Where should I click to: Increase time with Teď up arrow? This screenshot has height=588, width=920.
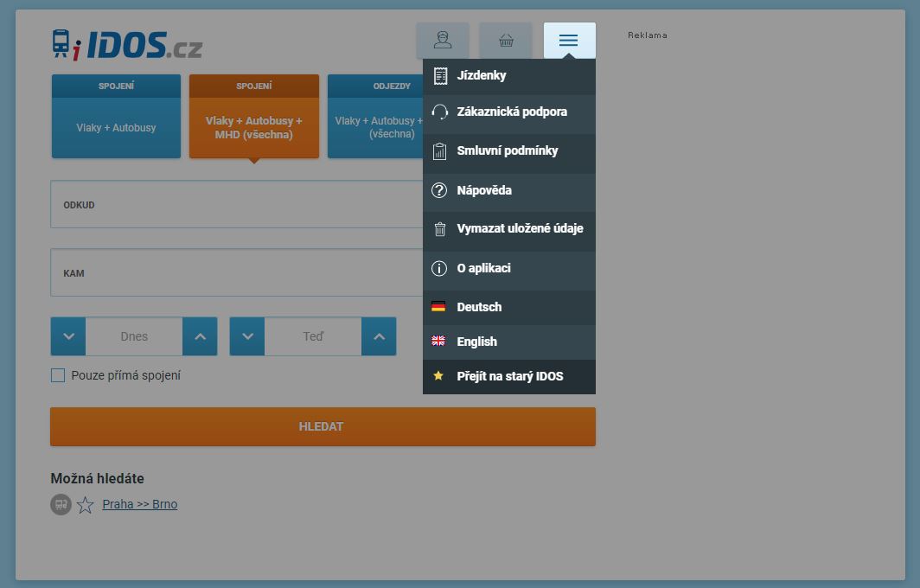point(379,336)
